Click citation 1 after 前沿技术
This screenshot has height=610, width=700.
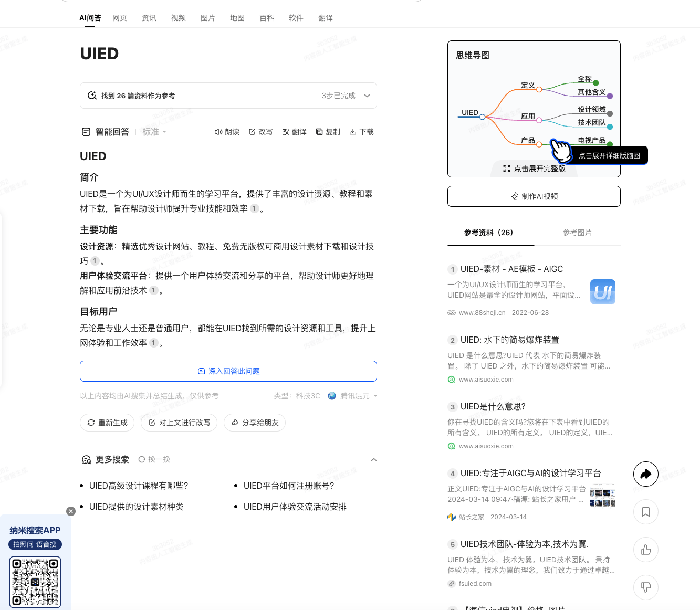[154, 290]
